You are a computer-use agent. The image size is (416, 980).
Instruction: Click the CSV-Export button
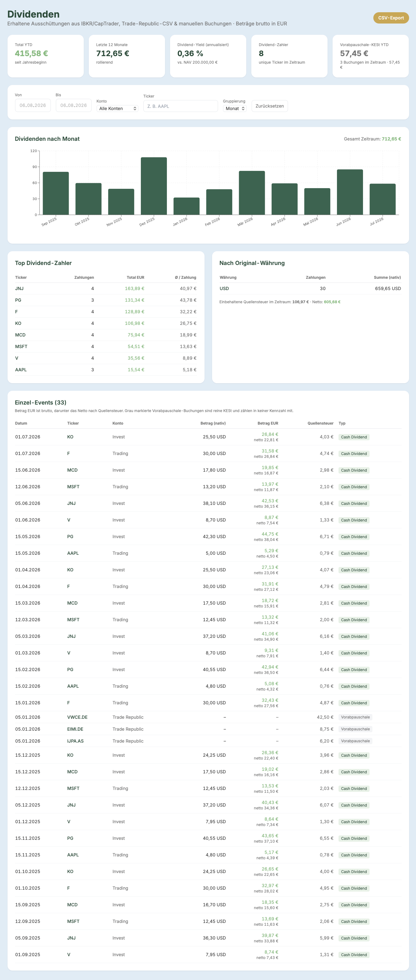pos(391,18)
